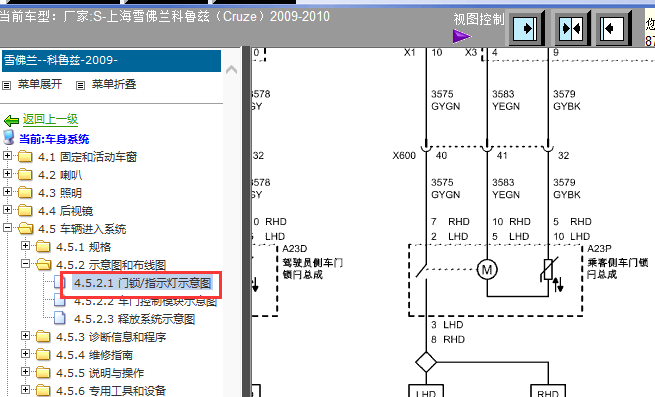Click the diamond splice symbol in the diagram
The height and width of the screenshot is (397, 655).
point(426,362)
